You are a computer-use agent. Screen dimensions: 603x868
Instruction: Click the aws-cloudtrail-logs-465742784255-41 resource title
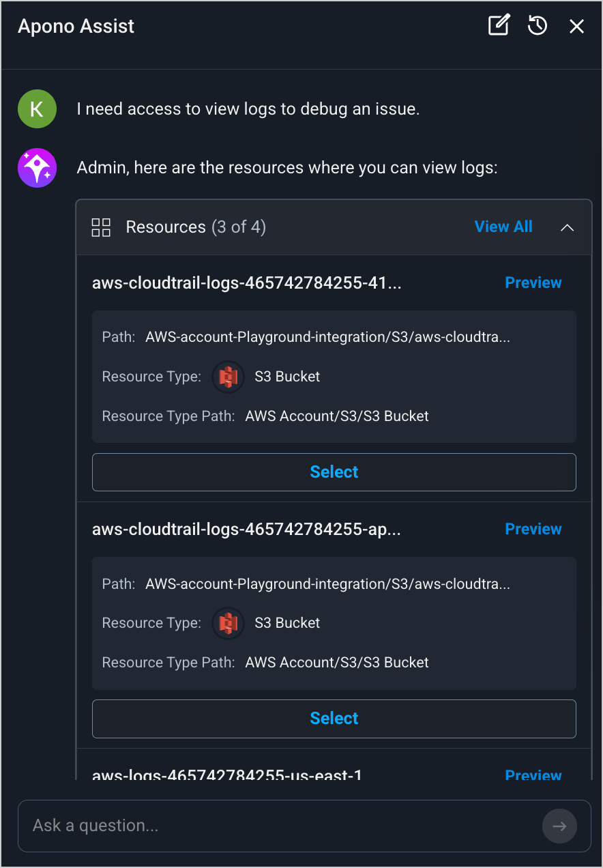pos(247,283)
